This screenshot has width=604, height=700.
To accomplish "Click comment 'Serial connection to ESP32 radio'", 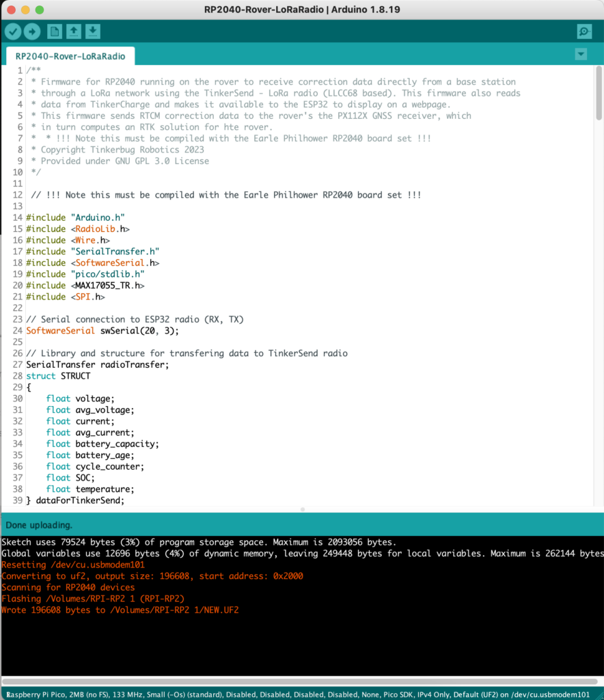I will [135, 320].
